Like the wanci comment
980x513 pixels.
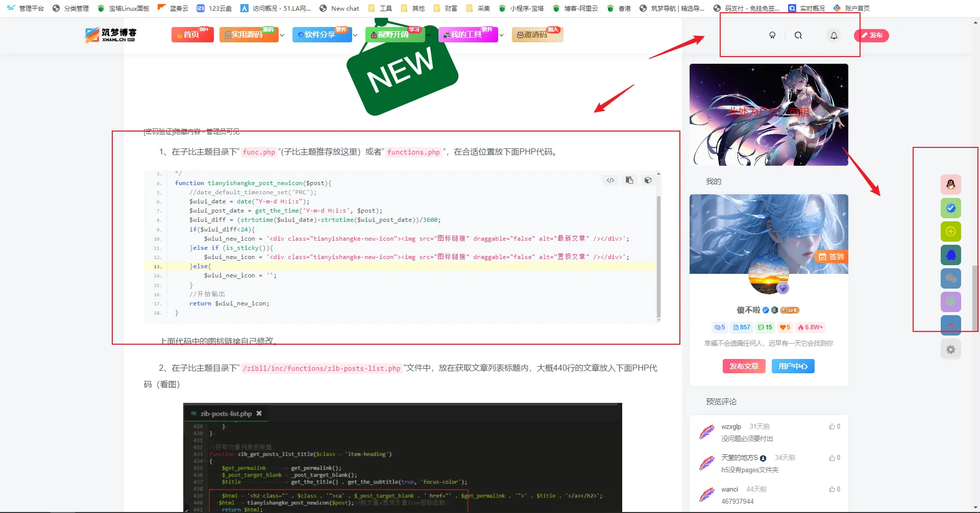[x=832, y=489]
